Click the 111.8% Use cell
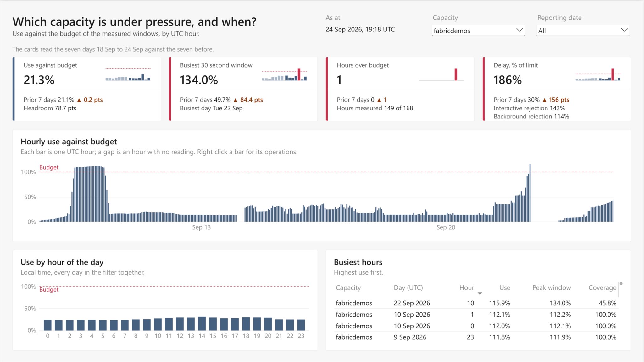 (x=500, y=337)
